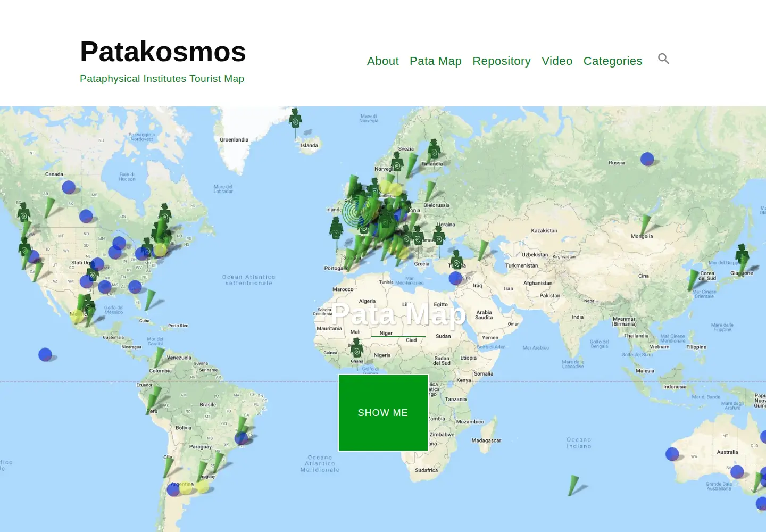Select the figure marker off Portugal's coast
This screenshot has height=532, width=766.
click(336, 229)
